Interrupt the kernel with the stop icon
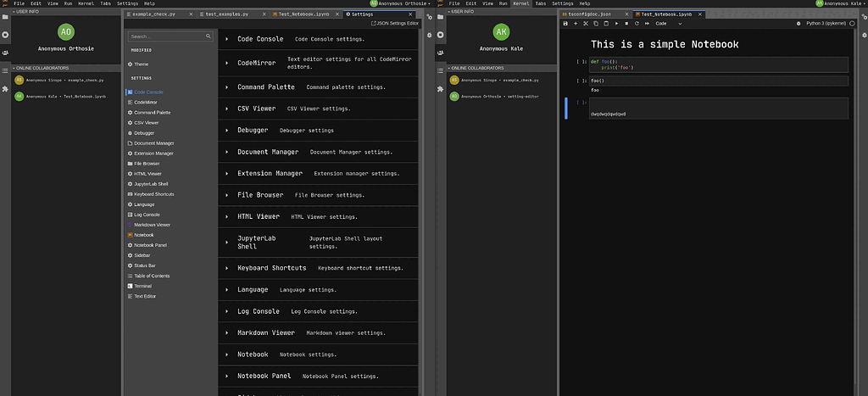The height and width of the screenshot is (396, 868). pyautogui.click(x=626, y=24)
